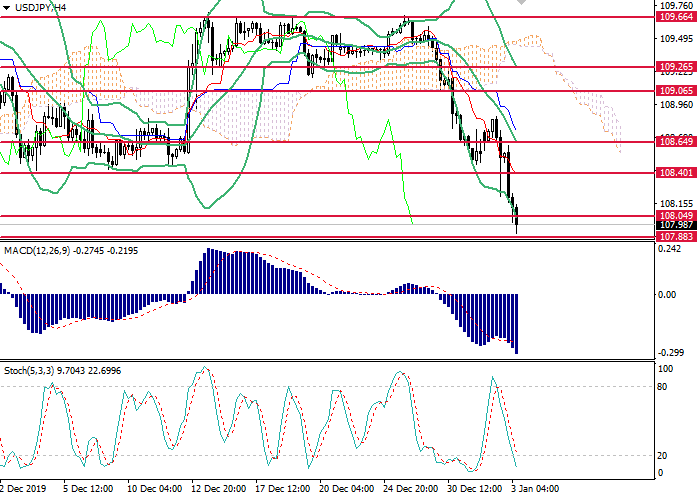Click the 12 Dec 20:00 date label
This screenshot has width=700, height=500.
click(218, 490)
